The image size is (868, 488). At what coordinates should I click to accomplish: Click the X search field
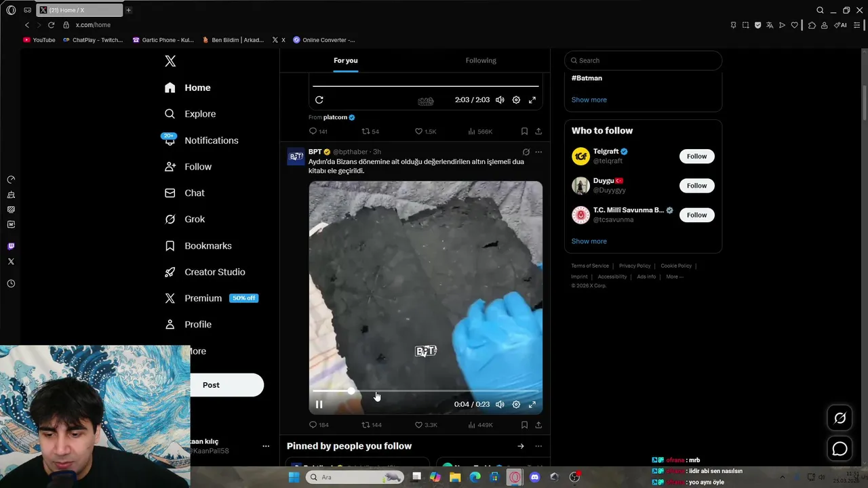(643, 60)
